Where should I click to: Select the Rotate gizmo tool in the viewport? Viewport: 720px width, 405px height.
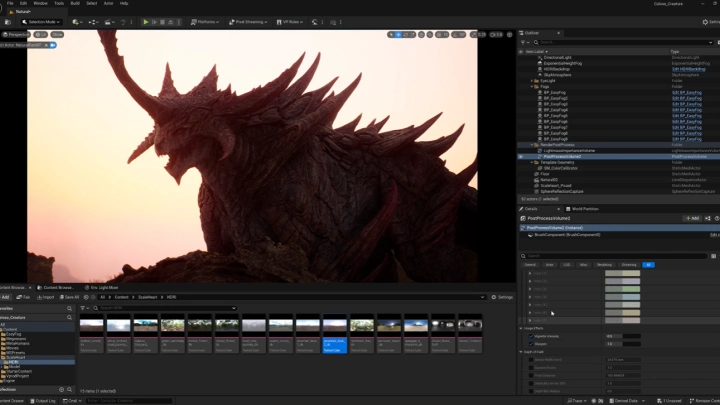click(405, 34)
